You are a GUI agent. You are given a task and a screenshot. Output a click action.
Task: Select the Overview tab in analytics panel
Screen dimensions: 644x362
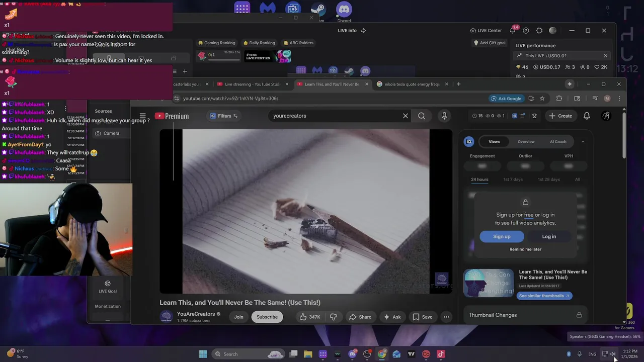tap(526, 142)
